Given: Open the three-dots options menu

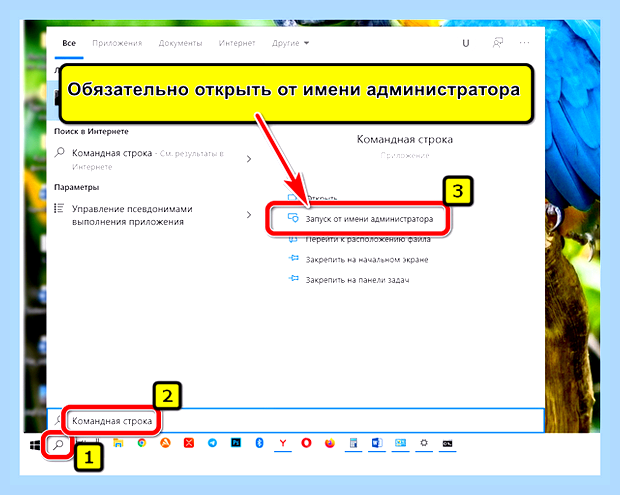Looking at the screenshot, I should pyautogui.click(x=524, y=43).
